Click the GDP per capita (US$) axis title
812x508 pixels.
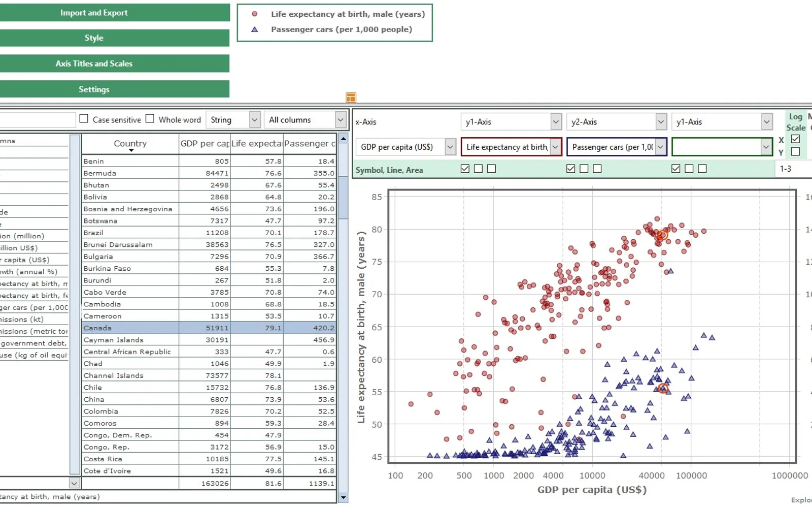(x=592, y=490)
